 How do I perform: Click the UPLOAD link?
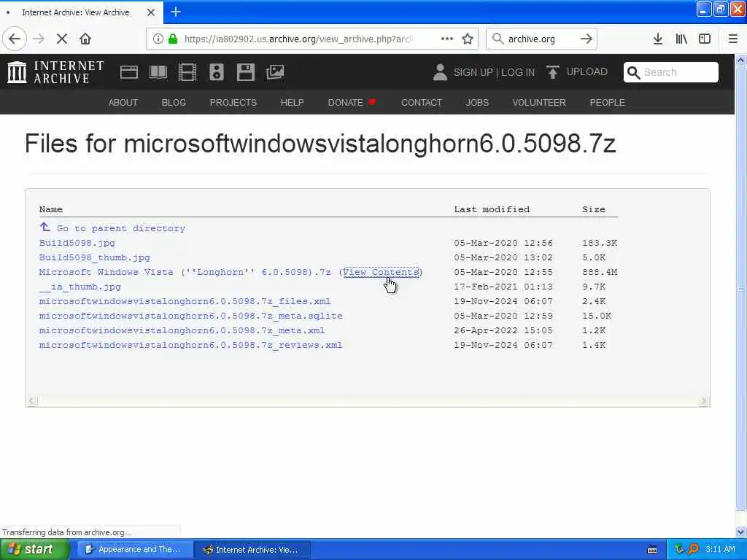point(587,72)
